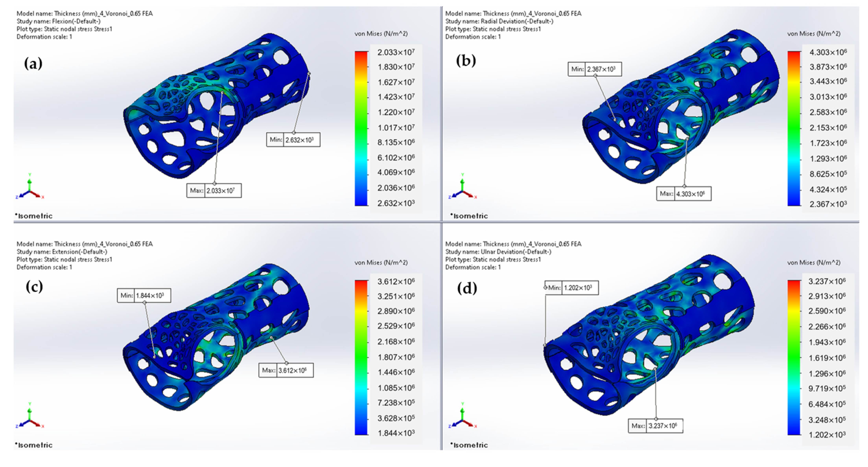Click the Max 3.612×10⁶ callout label
This screenshot has height=467, width=868.
click(286, 370)
